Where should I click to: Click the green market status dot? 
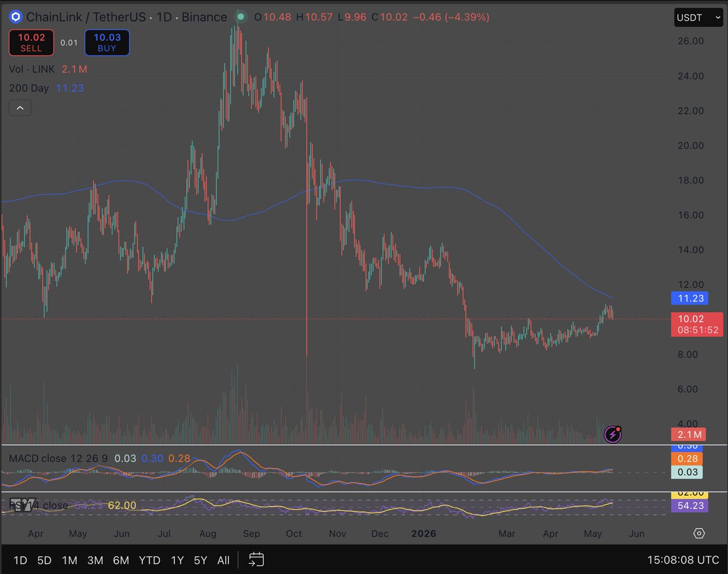tap(241, 17)
